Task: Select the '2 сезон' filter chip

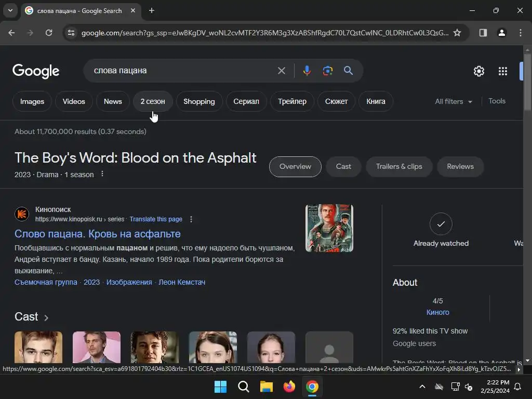Action: click(x=153, y=101)
